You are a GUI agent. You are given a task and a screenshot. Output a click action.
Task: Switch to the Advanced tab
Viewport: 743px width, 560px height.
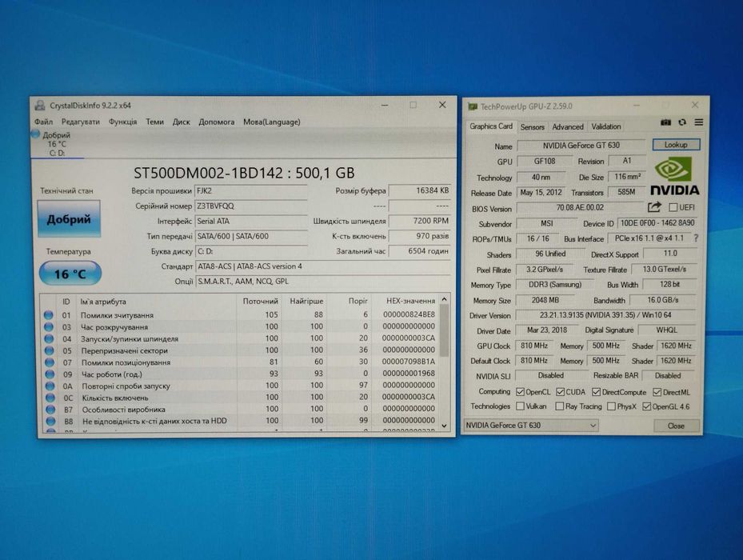pyautogui.click(x=568, y=126)
